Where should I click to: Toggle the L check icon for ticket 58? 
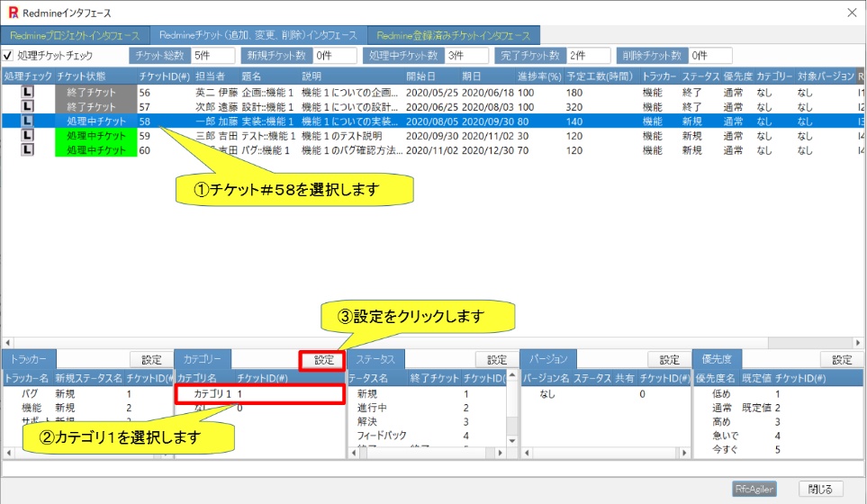(x=27, y=121)
